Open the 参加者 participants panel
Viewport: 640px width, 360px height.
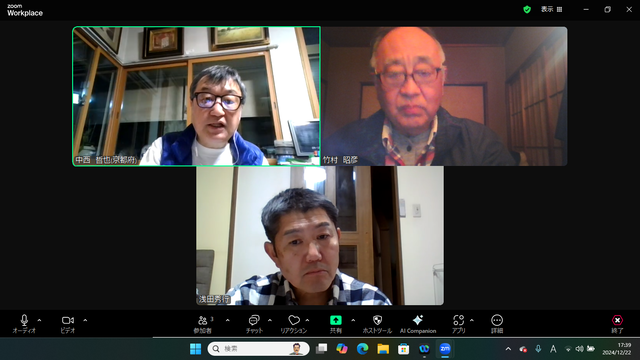[x=203, y=324]
